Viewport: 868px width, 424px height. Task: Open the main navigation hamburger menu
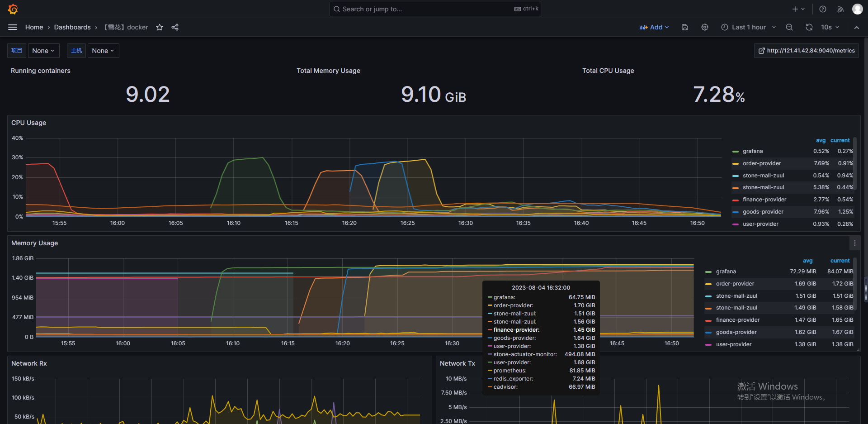(x=12, y=27)
